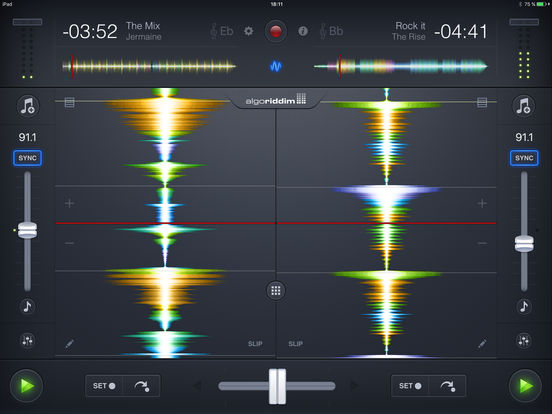Expand the algoriddim center tab
This screenshot has height=414, width=552.
pos(276,100)
